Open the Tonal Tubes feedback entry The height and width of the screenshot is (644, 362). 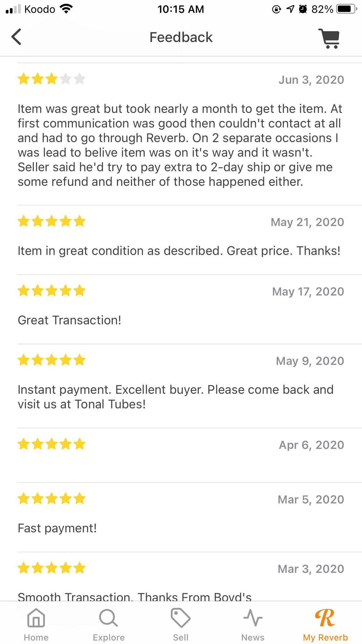point(181,386)
